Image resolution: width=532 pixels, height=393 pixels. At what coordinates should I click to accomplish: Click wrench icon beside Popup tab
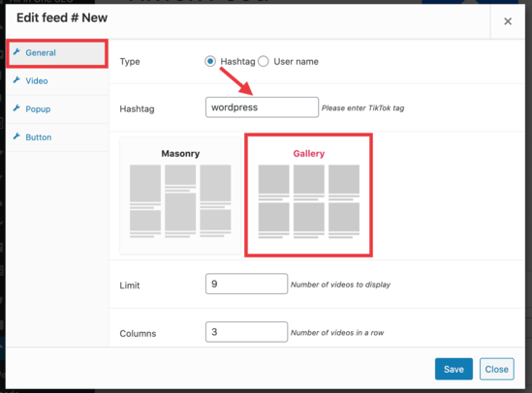[16, 108]
